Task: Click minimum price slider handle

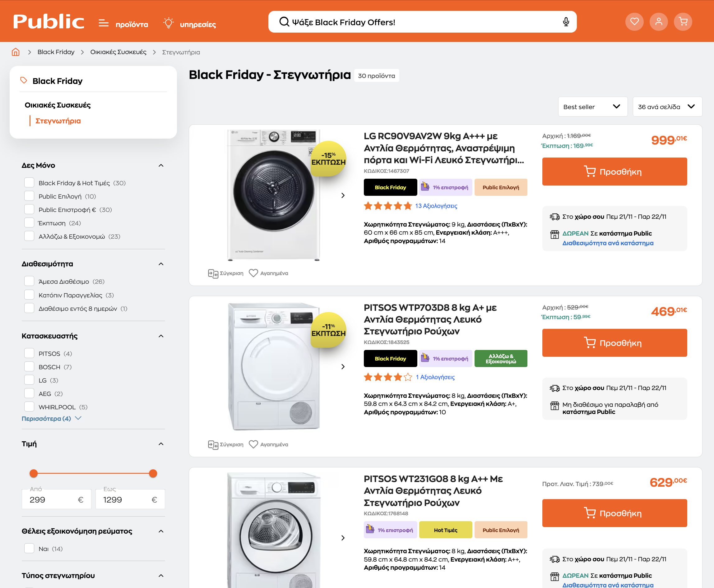Action: (34, 473)
